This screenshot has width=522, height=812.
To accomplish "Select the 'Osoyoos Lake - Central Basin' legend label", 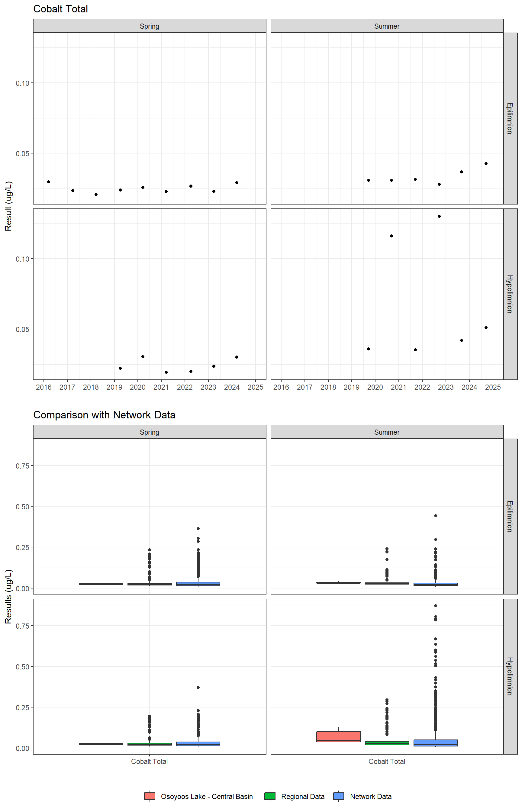I will point(206,796).
